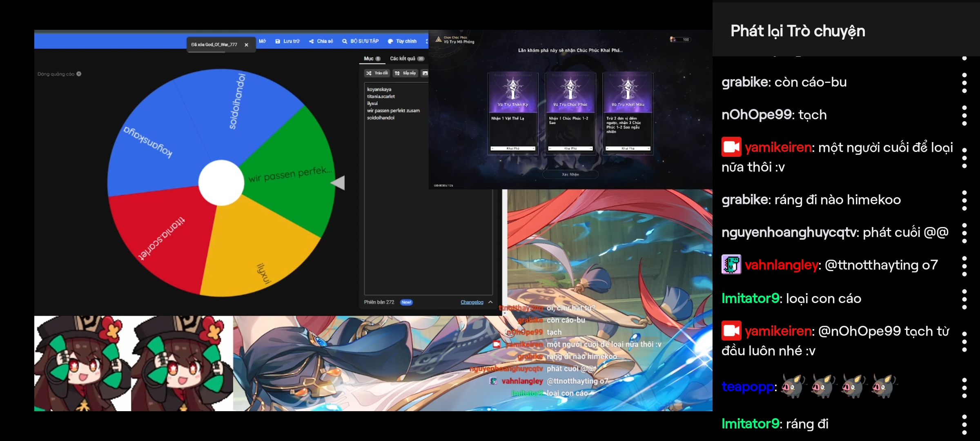The width and height of the screenshot is (980, 441).
Task: Switch to the Mục entries tab
Action: 372,59
